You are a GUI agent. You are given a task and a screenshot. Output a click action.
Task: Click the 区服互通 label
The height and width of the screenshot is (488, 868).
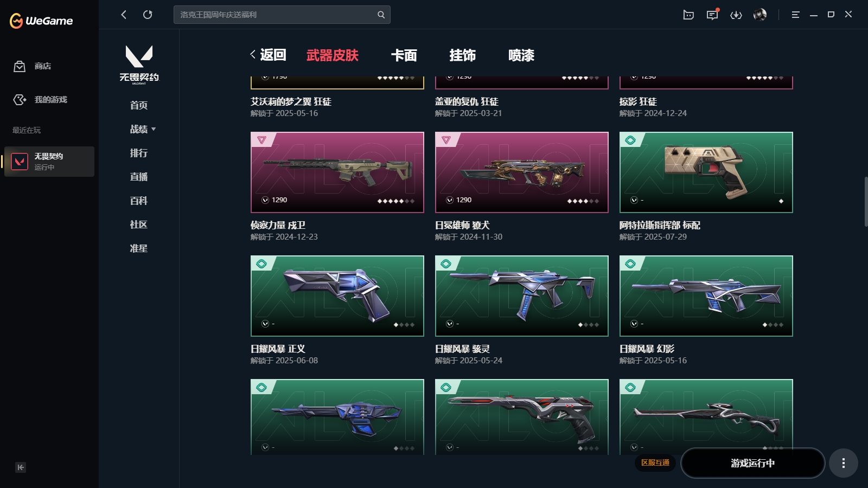[x=655, y=463]
